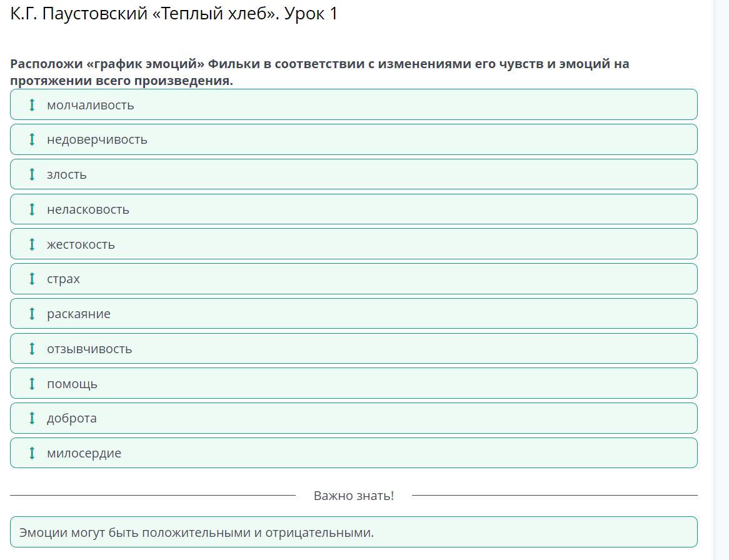
Task: Click the «милосердие» item label
Action: click(84, 454)
